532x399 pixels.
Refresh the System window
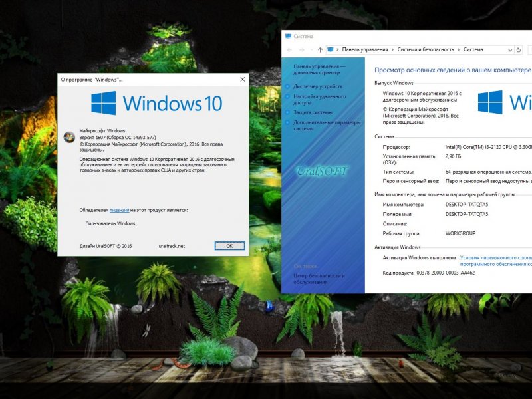pyautogui.click(x=519, y=50)
